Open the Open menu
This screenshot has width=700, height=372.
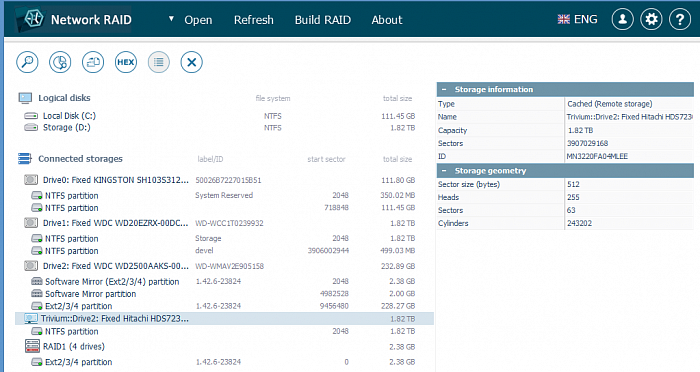tap(198, 20)
